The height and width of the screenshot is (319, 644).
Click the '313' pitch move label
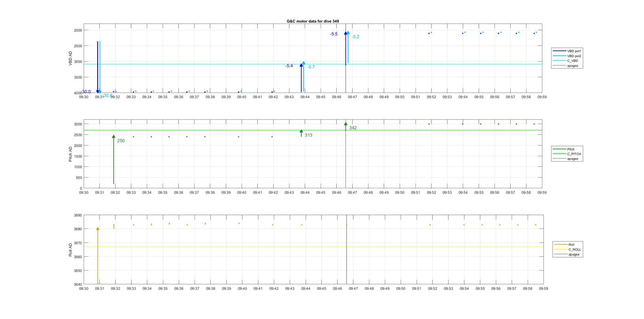click(x=308, y=135)
